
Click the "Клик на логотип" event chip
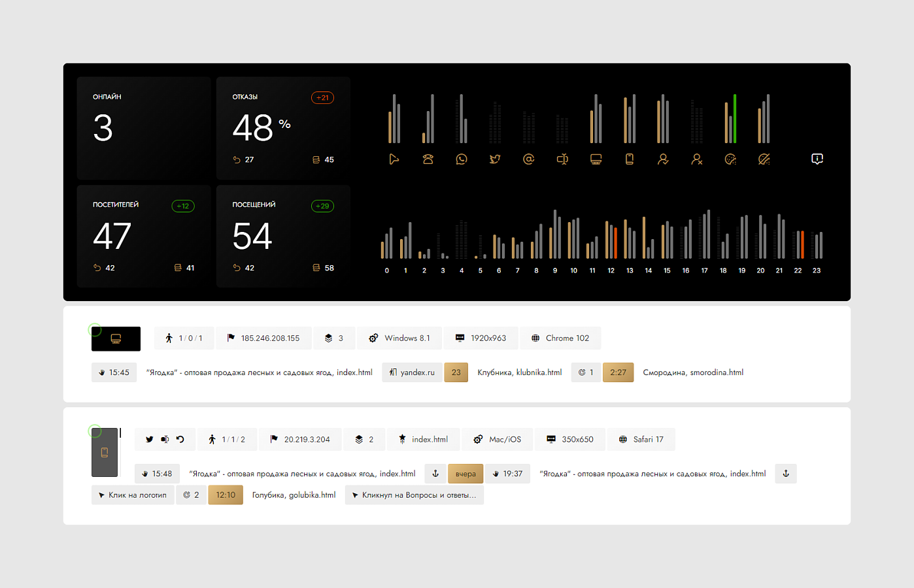point(133,495)
